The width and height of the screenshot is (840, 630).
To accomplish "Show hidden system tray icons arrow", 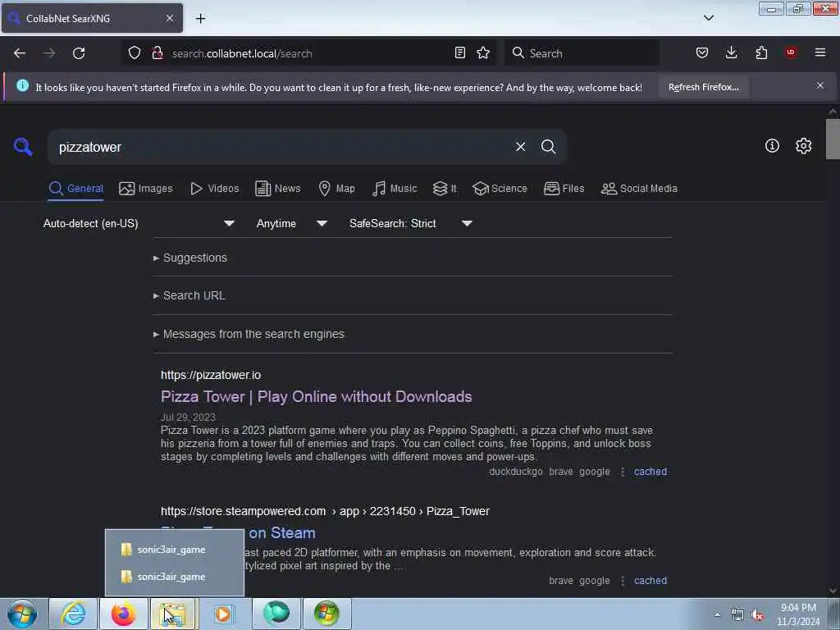I will coord(717,614).
